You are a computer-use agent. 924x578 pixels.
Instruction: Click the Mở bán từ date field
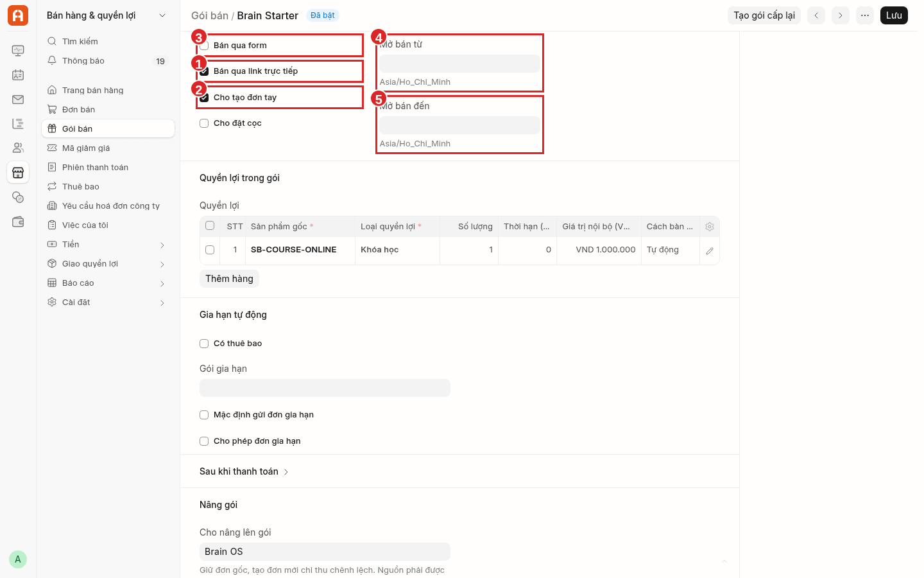[459, 64]
